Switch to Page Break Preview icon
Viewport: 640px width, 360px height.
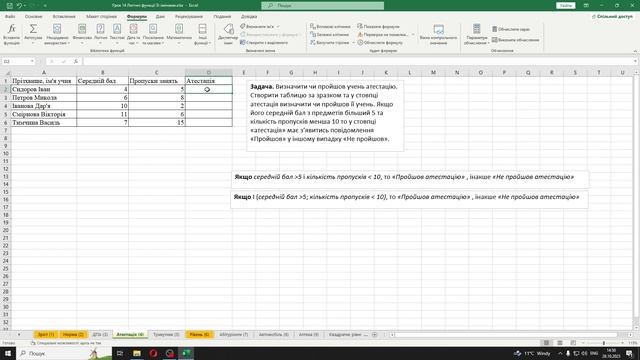pyautogui.click(x=573, y=343)
